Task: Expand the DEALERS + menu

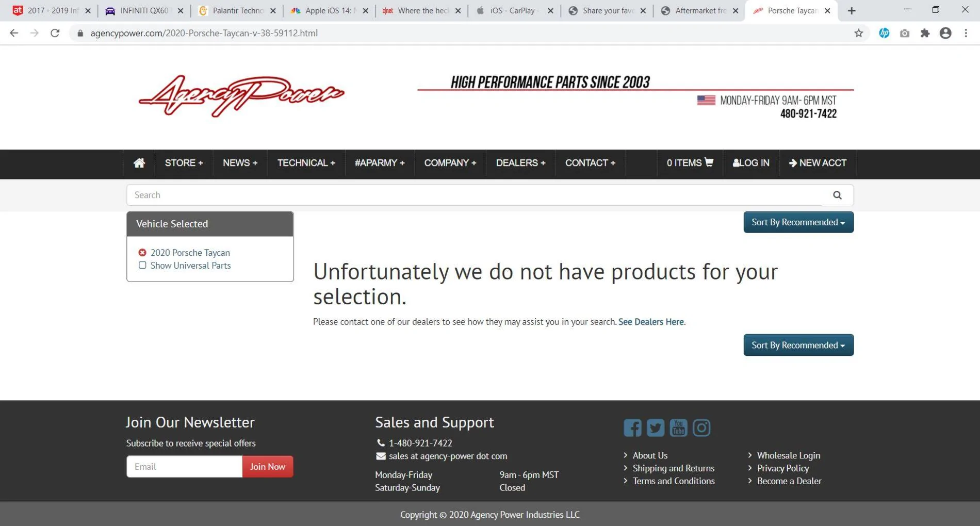Action: 520,163
